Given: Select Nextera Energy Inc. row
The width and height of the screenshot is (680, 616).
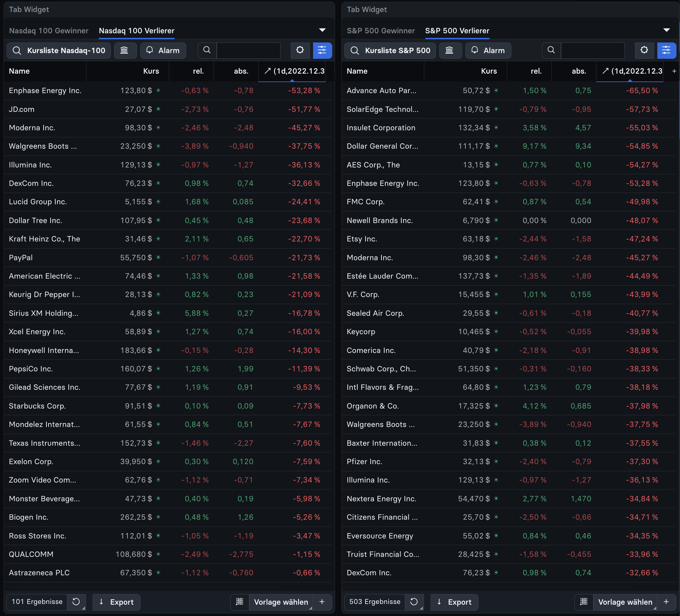Looking at the screenshot, I should click(508, 499).
